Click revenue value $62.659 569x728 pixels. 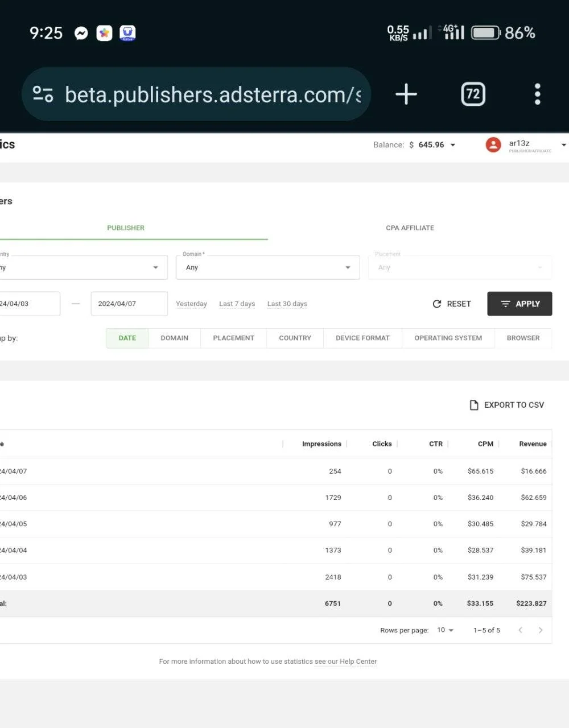point(534,498)
